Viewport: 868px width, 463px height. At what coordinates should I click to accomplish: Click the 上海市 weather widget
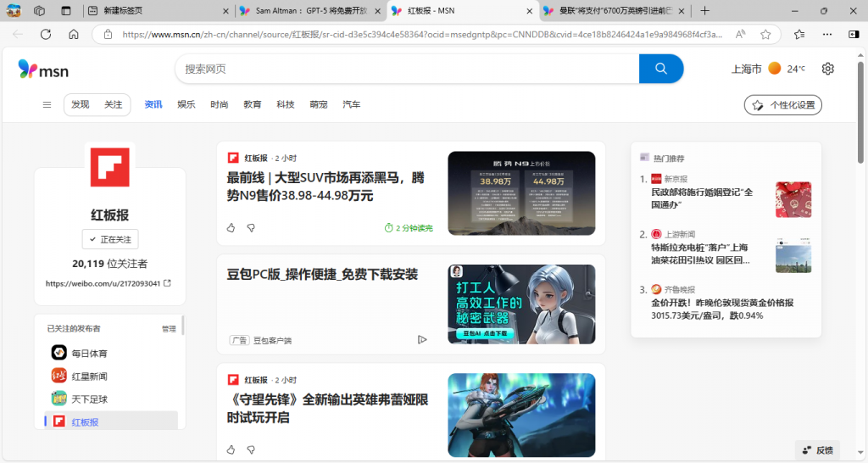tap(768, 69)
